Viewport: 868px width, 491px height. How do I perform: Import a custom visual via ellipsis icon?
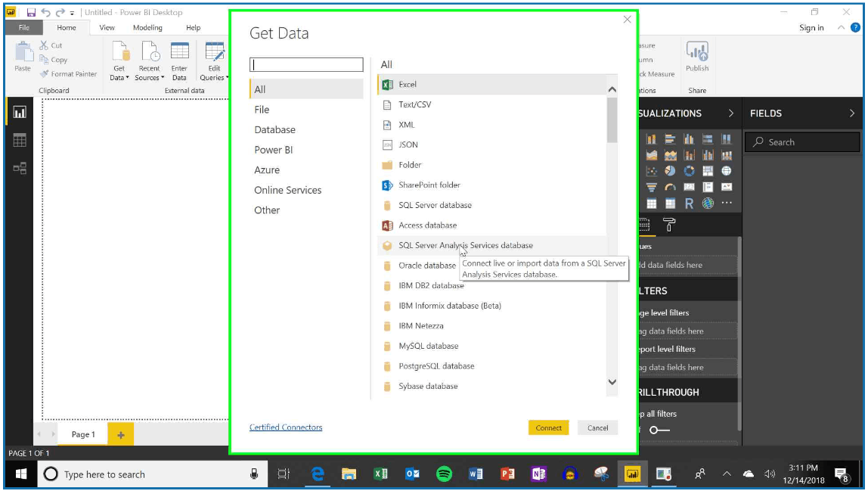click(x=727, y=204)
